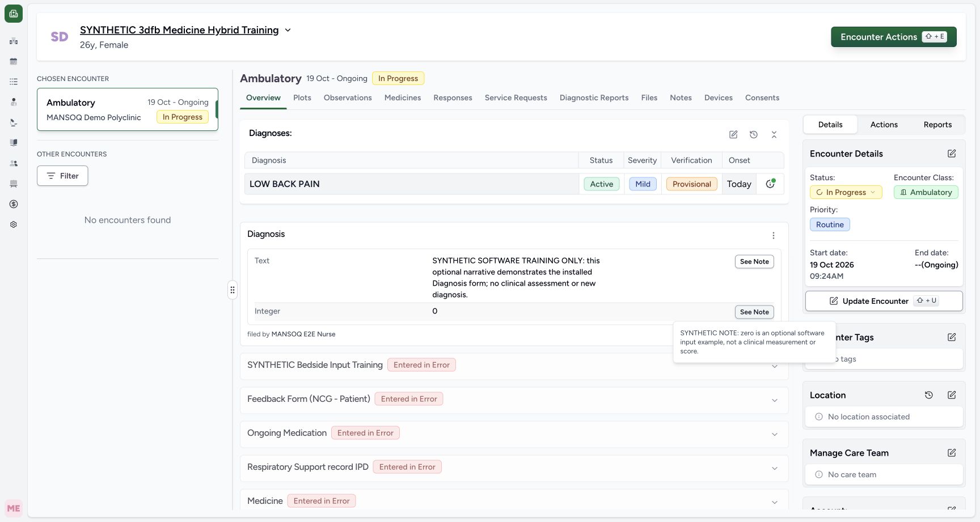Viewport: 980px width, 522px height.
Task: Open Location history icon
Action: [x=929, y=395]
